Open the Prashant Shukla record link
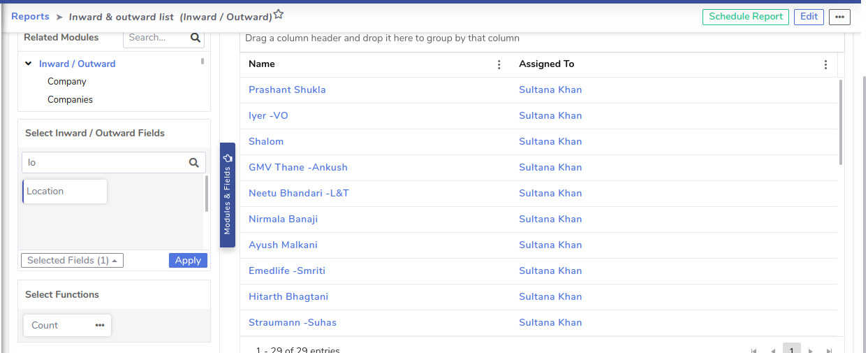 (x=287, y=89)
